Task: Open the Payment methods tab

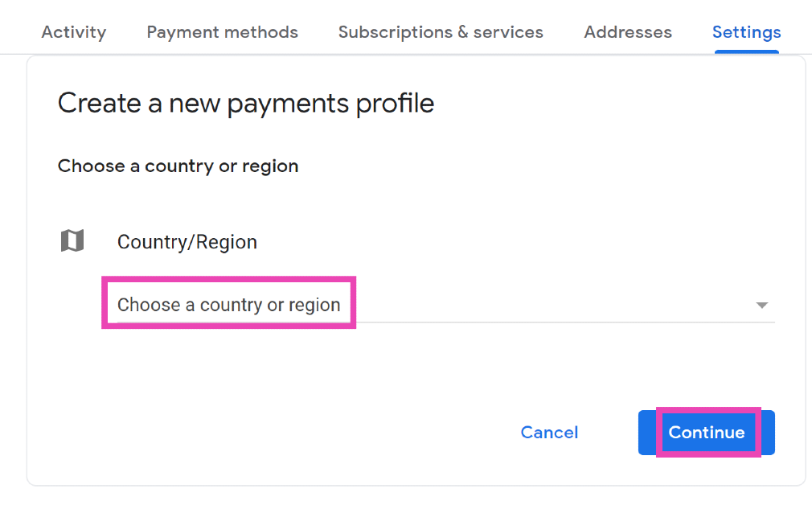Action: 222,32
